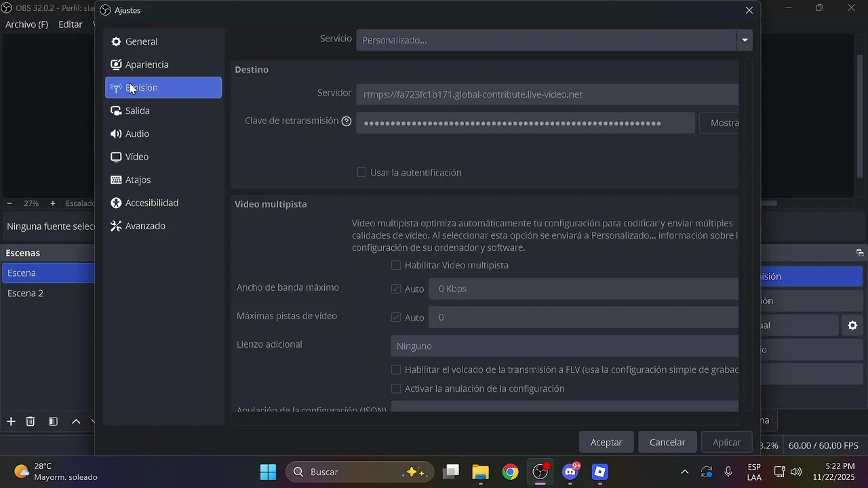
Task: Select Escena 2 in the scenes list
Action: pyautogui.click(x=47, y=293)
